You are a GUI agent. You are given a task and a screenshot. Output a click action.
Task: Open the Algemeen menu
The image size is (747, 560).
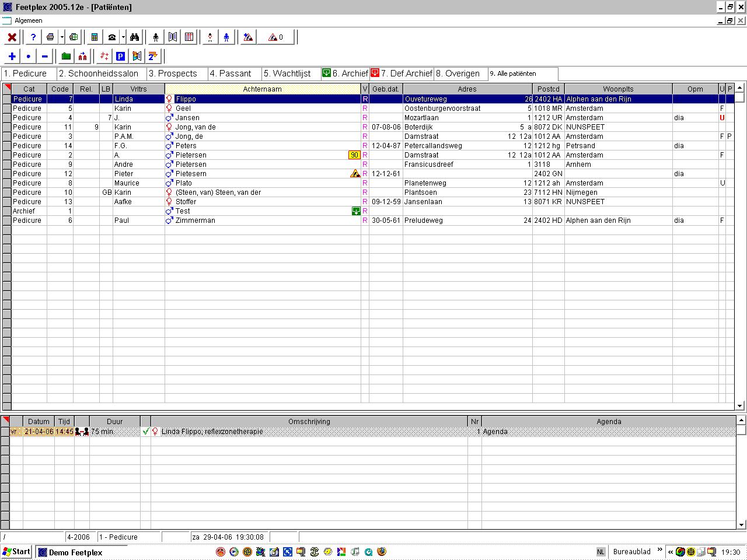pyautogui.click(x=28, y=20)
